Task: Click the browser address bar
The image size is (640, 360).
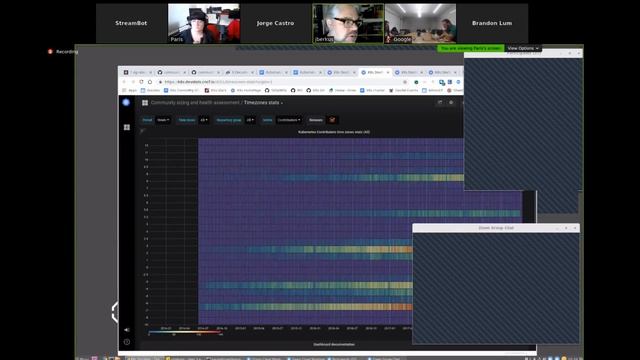Action: 282,82
